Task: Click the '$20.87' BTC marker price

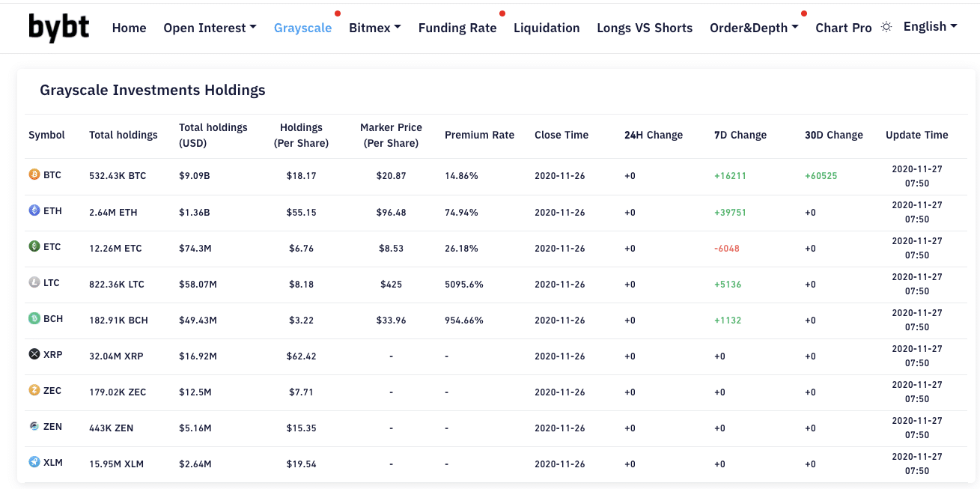Action: coord(391,176)
